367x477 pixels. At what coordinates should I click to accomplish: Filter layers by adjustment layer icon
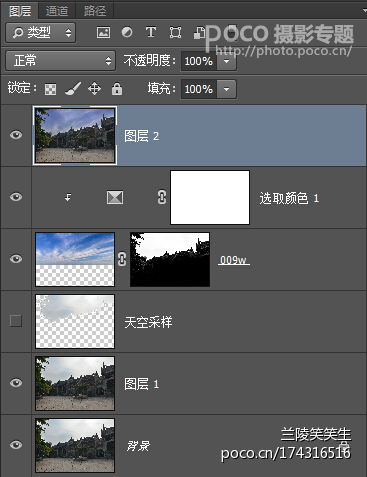(x=127, y=32)
